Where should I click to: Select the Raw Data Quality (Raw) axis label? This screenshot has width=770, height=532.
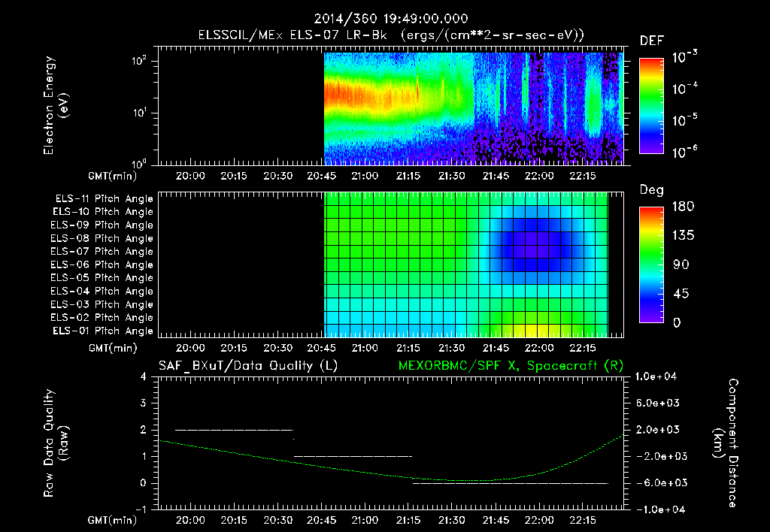[x=56, y=443]
